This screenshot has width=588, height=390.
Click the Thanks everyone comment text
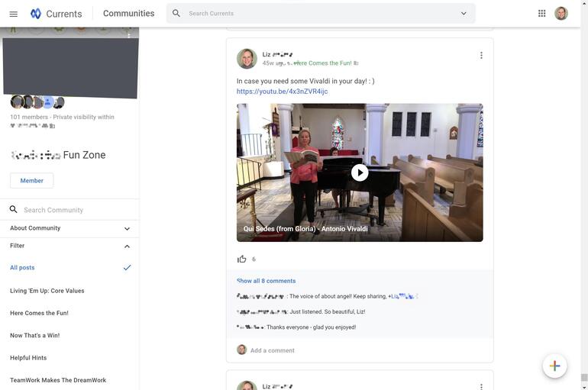coord(312,327)
